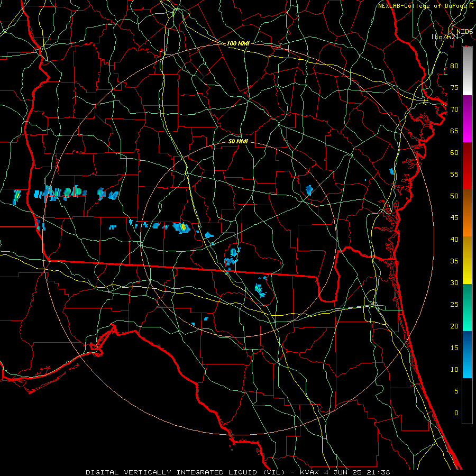Click the NIDS label above the scale

tap(464, 32)
